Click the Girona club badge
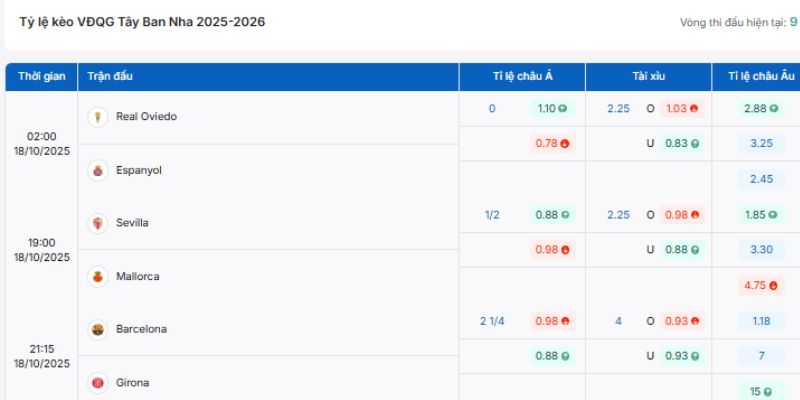 coord(98,382)
